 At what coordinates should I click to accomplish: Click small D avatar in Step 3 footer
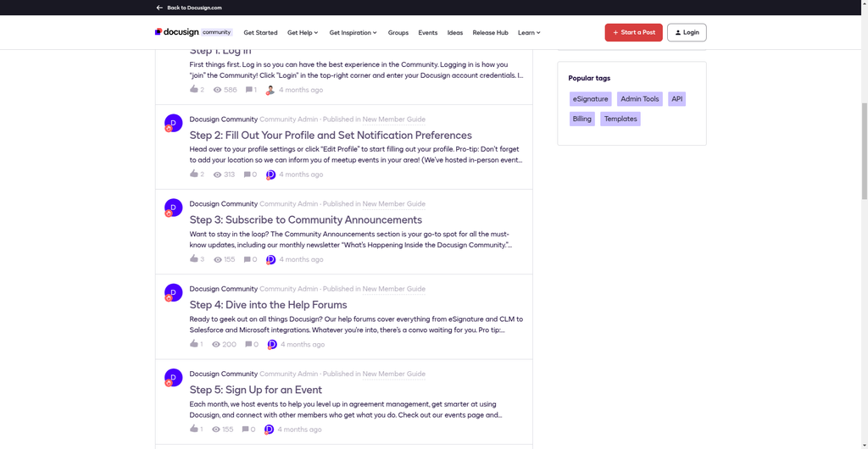coord(270,260)
